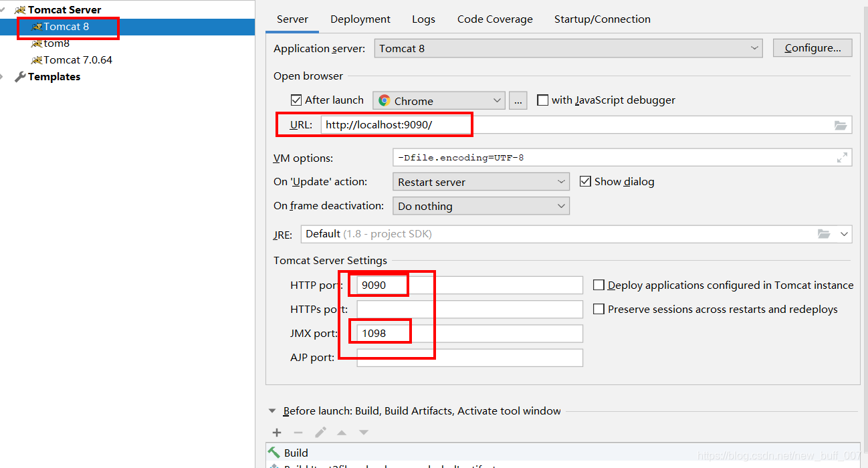Click the Tomcat Server group icon
This screenshot has height=468, width=868.
click(20, 10)
